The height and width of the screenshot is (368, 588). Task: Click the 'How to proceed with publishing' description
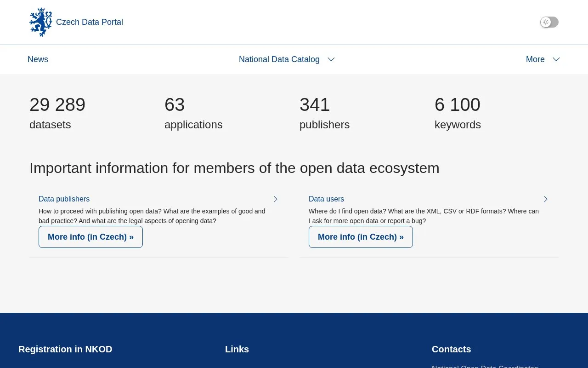click(x=152, y=216)
